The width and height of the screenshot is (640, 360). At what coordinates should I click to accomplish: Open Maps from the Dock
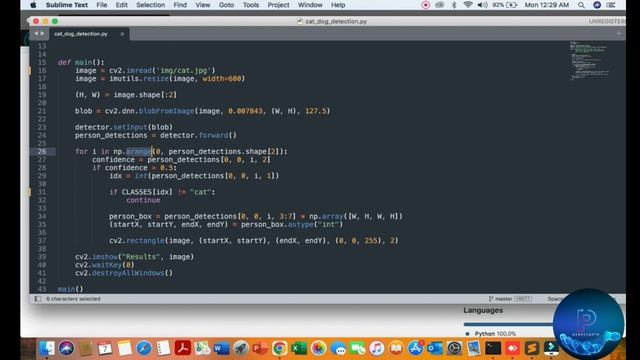[202, 348]
